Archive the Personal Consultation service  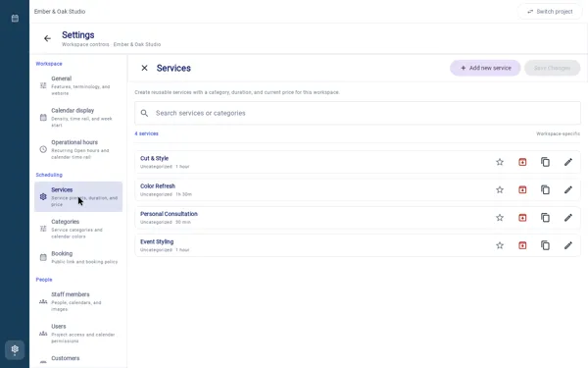tap(522, 218)
